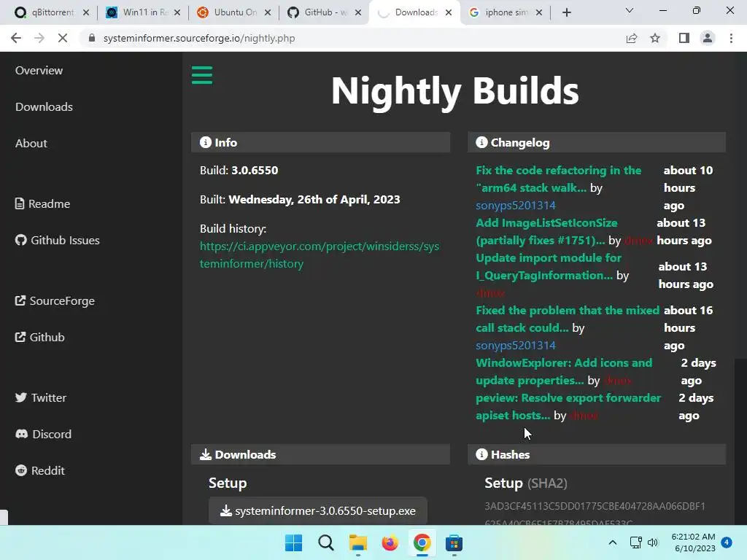Expand the tab search chevron in Chrome
This screenshot has height=560, width=747.
coord(630,10)
